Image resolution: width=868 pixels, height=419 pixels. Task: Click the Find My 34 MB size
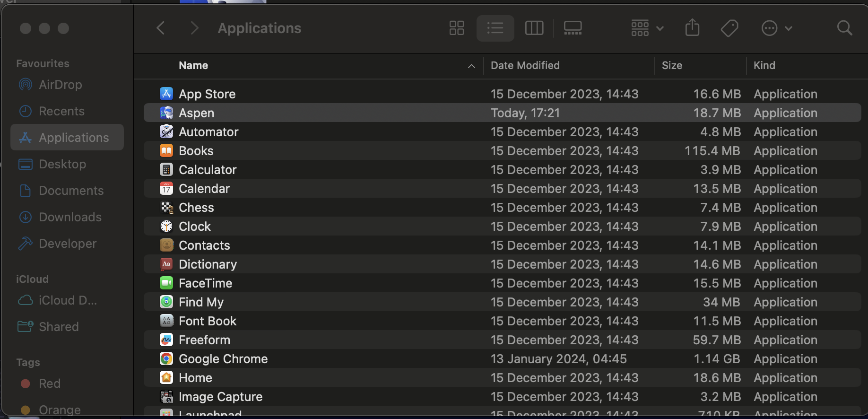[721, 302]
